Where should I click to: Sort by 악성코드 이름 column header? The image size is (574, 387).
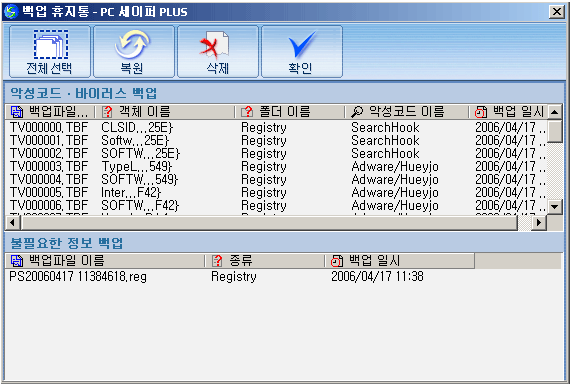pyautogui.click(x=406, y=112)
